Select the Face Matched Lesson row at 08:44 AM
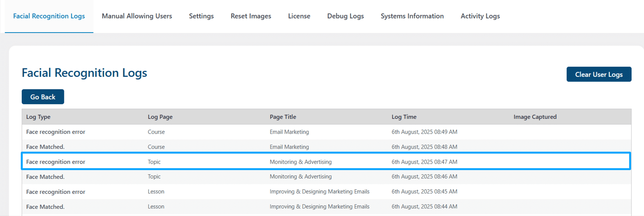This screenshot has height=216, width=644. coord(326,207)
